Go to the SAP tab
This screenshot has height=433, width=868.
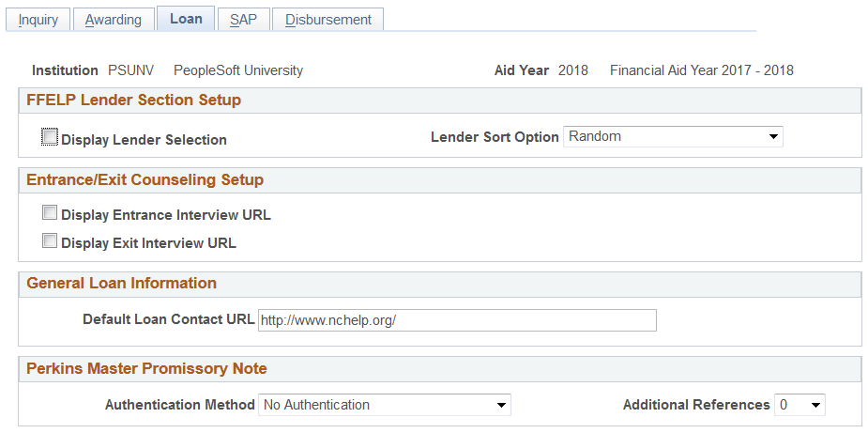point(243,20)
